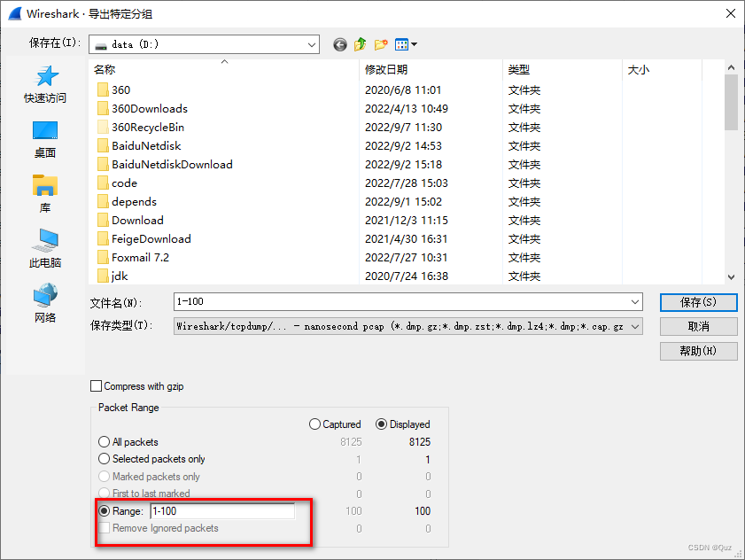Create a new folder using the toolbar icon
Screen dimensions: 745x560
coord(381,44)
